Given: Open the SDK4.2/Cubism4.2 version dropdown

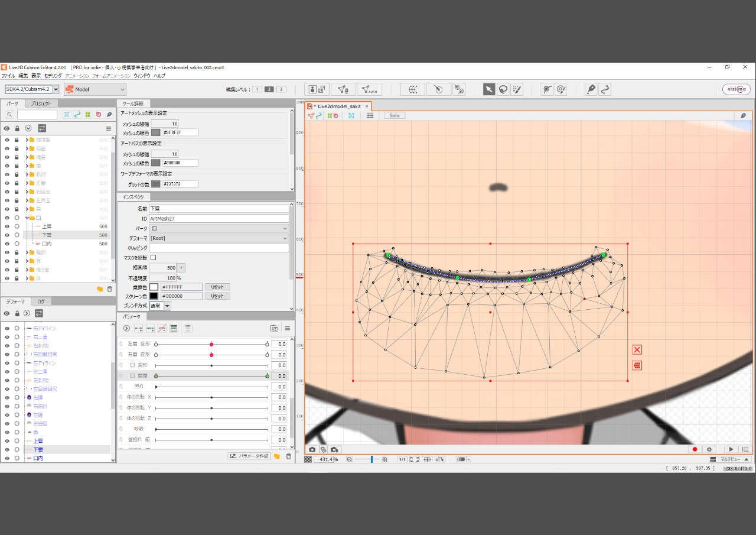Looking at the screenshot, I should tap(32, 89).
